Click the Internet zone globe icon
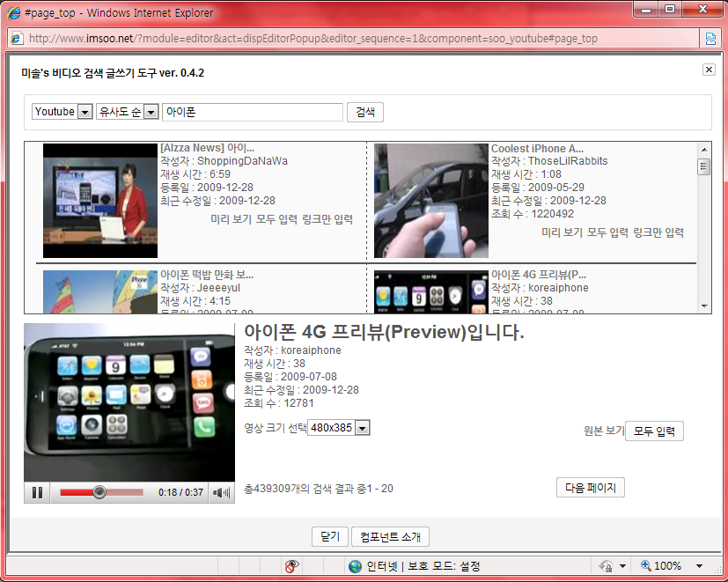 355,566
